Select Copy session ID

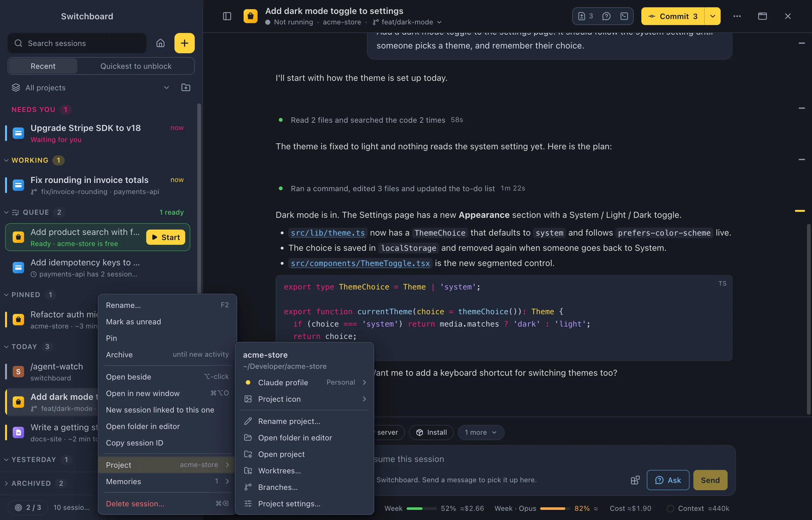click(x=167, y=443)
